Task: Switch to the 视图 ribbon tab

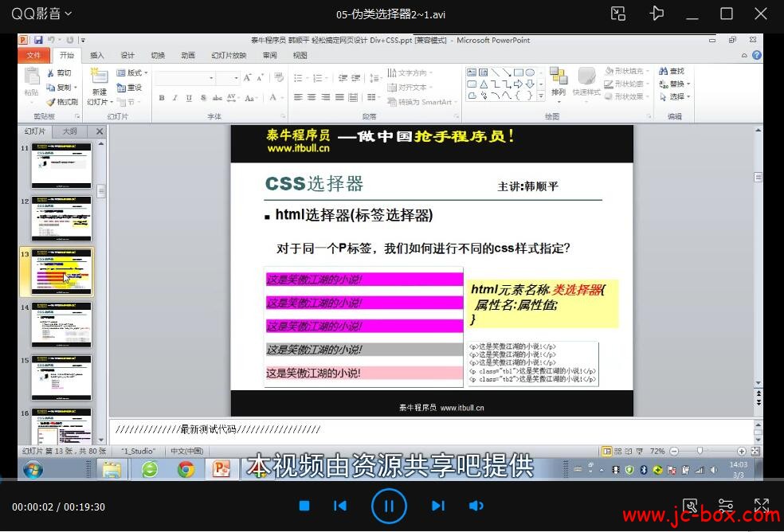Action: (x=300, y=55)
